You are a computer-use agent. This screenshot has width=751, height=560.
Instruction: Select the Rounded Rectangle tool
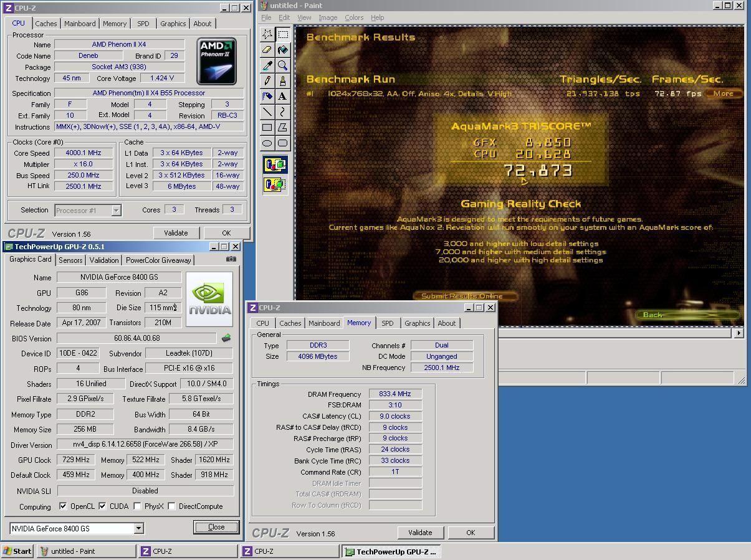pos(282,143)
